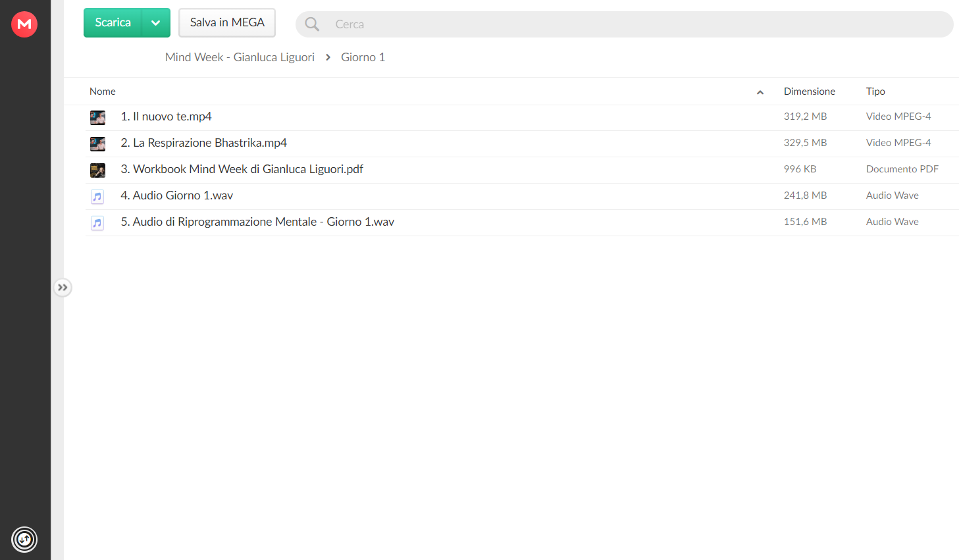
Task: Click the thumbnail of 1. Il nuovo te.mp4
Action: [97, 118]
